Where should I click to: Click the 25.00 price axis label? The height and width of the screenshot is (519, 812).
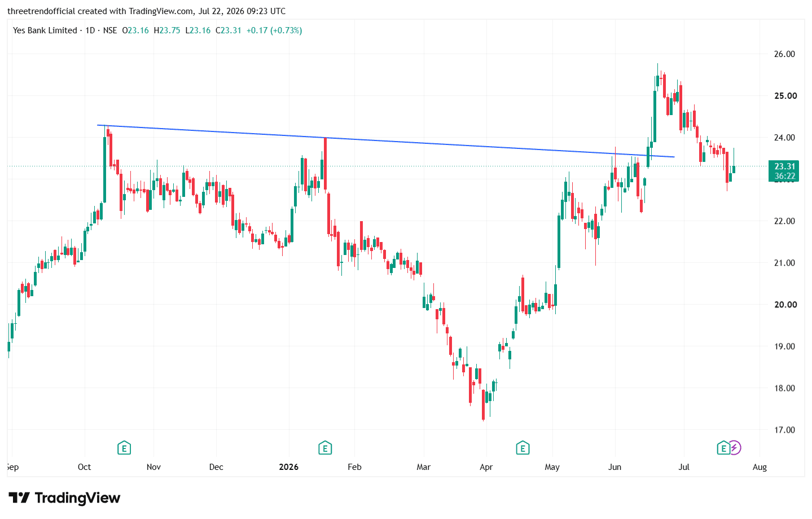pyautogui.click(x=785, y=96)
